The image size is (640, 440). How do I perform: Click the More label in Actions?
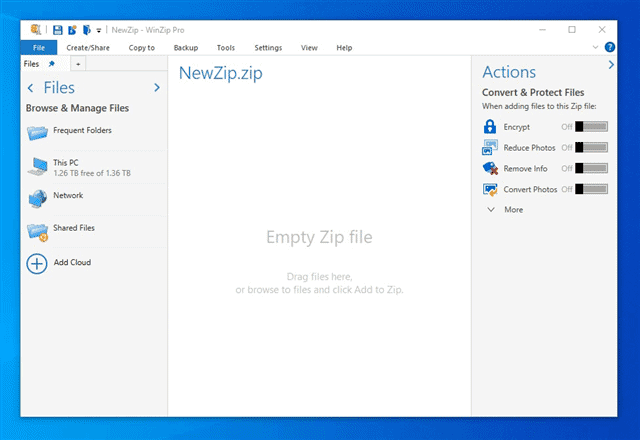point(513,209)
